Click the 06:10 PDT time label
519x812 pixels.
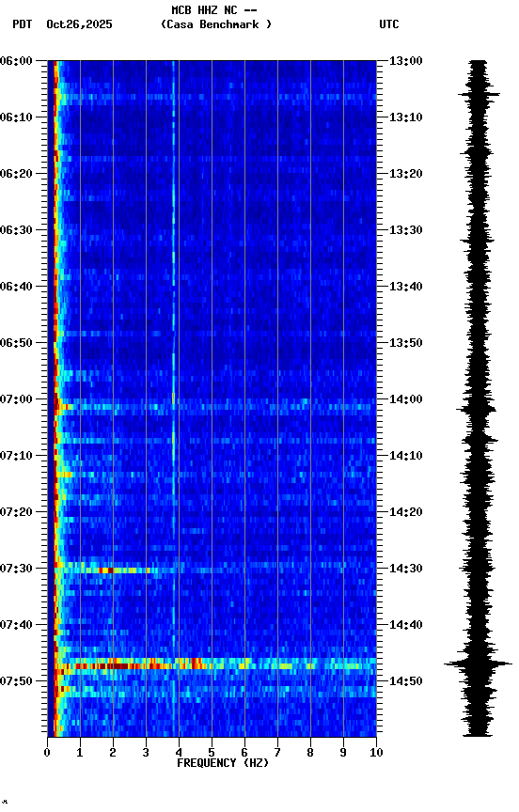16,117
